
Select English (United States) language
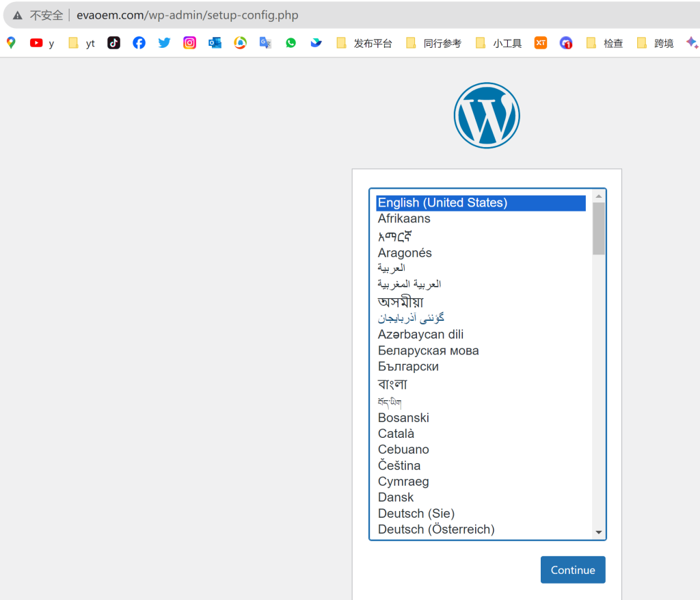click(x=481, y=203)
